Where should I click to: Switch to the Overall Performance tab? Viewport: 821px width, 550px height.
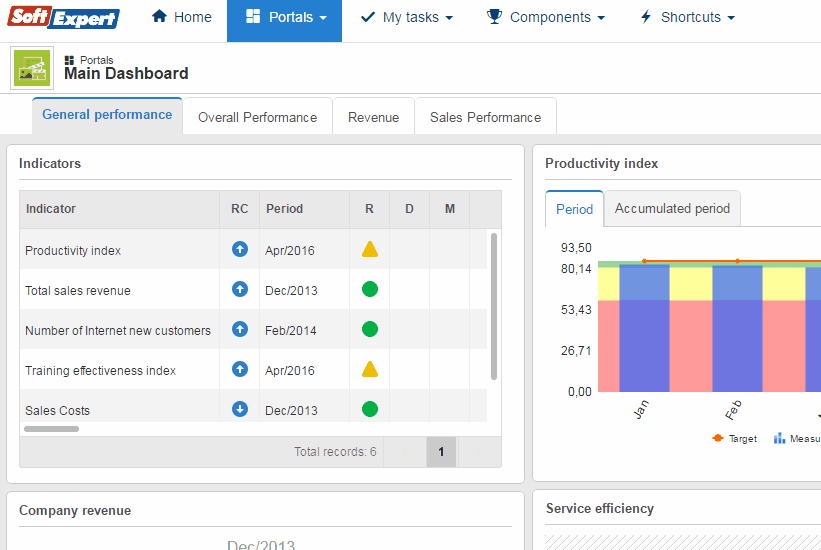[257, 117]
